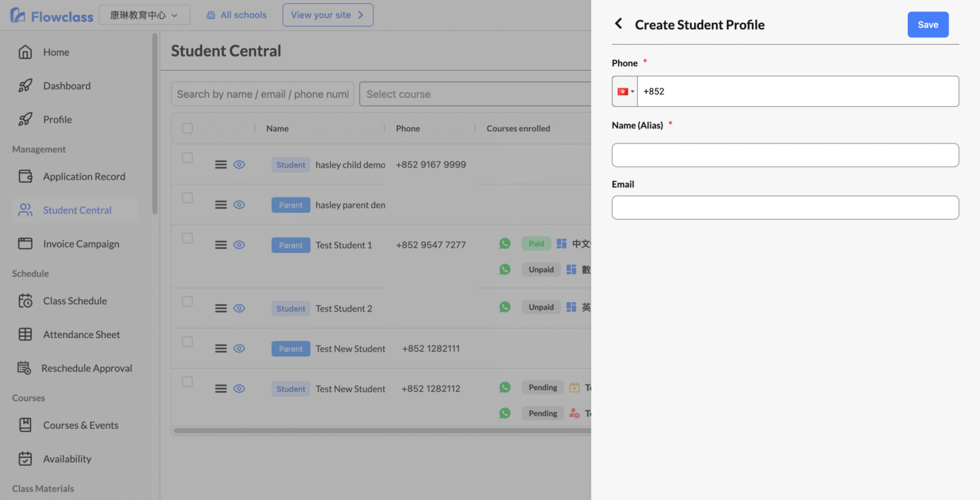Screen dimensions: 980x500
Task: Toggle the select-all checkbox in table header
Action: coord(187,128)
